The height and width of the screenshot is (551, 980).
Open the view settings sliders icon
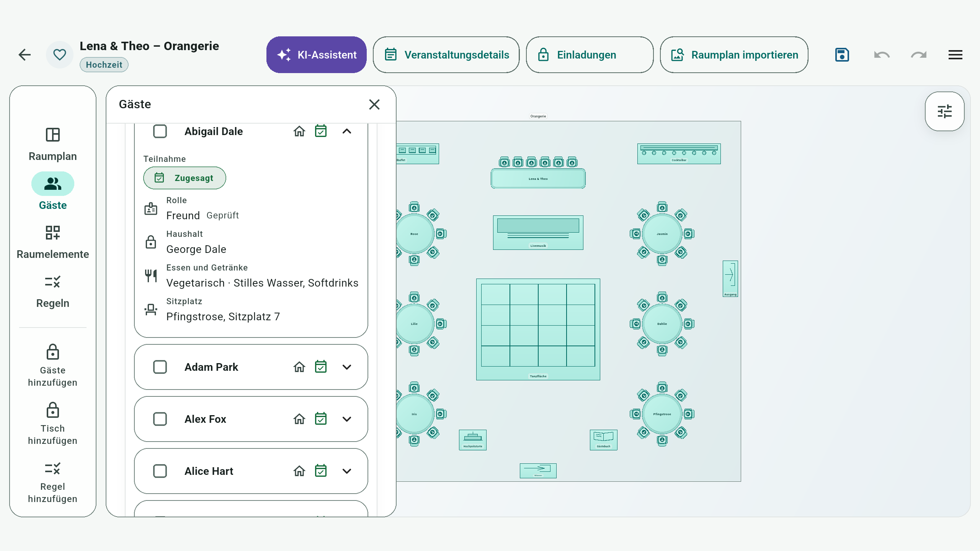click(945, 111)
